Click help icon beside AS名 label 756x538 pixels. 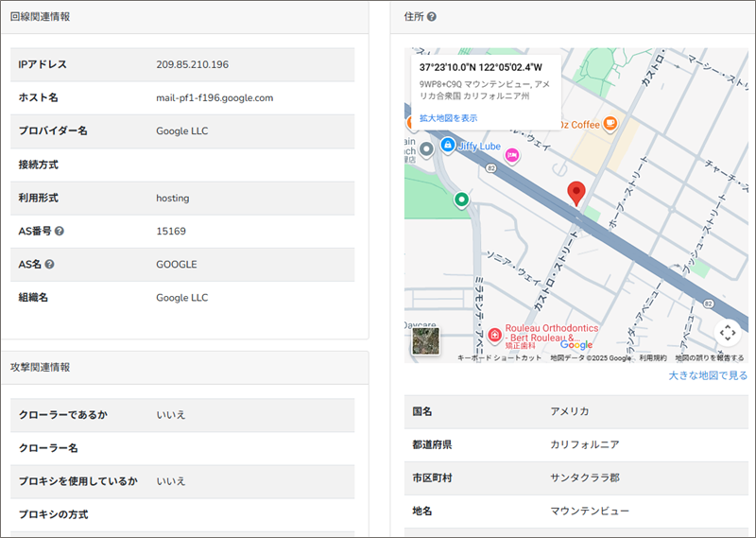pyautogui.click(x=49, y=264)
